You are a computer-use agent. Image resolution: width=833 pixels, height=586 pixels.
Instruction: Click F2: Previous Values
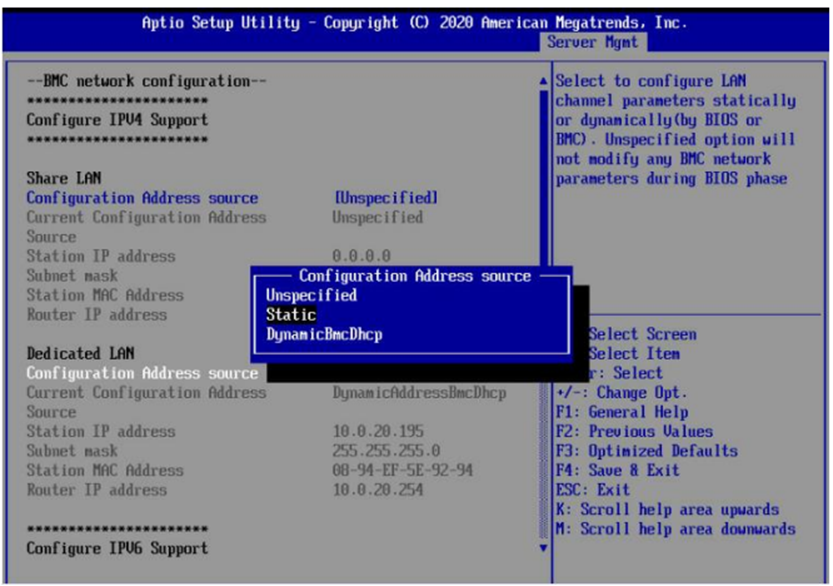click(x=634, y=432)
